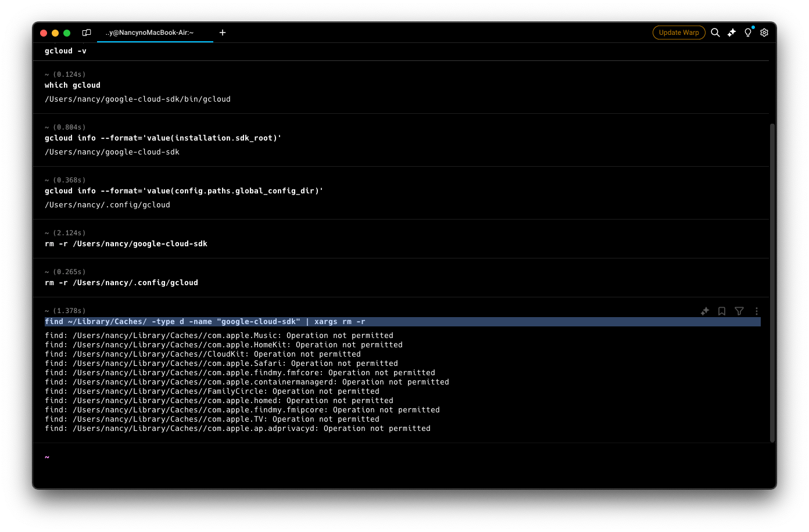Click output '/Users/nancy/google-cloud-sdk/bin/gcloud'

pos(138,99)
